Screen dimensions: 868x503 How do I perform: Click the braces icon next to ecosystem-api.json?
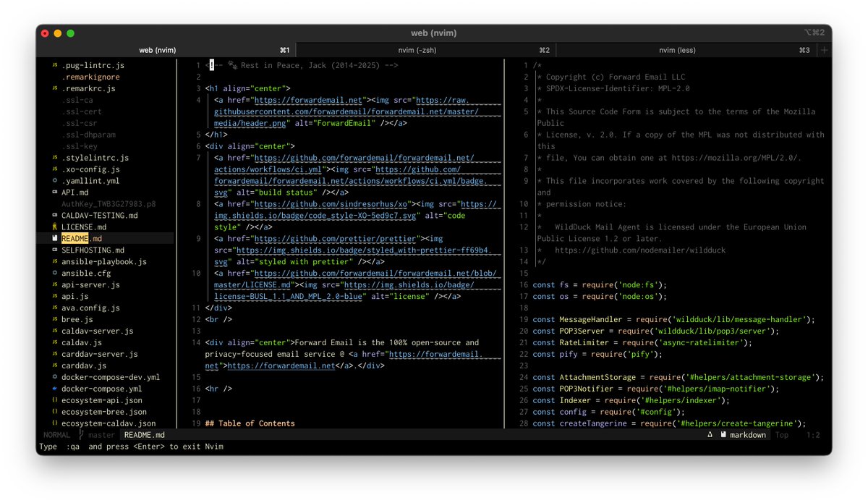pyautogui.click(x=55, y=401)
